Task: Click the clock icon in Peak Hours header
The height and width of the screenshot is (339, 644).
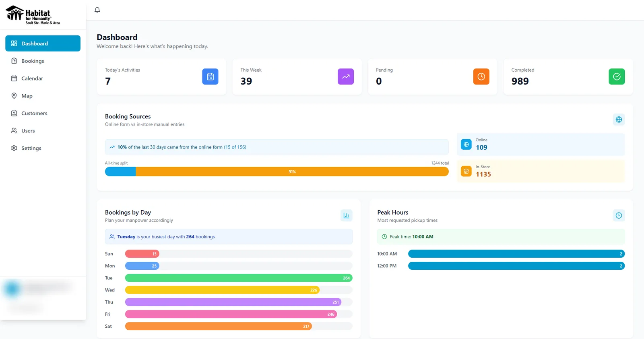Action: pos(619,215)
